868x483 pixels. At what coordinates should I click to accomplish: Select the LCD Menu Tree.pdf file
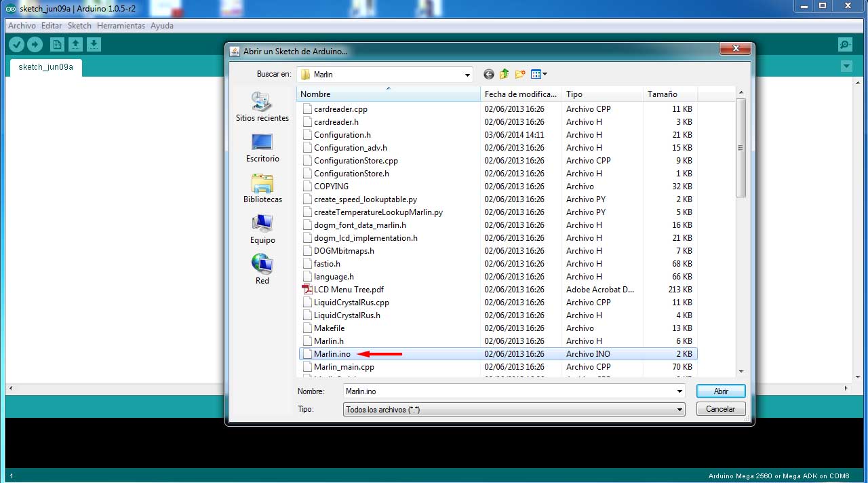(349, 290)
